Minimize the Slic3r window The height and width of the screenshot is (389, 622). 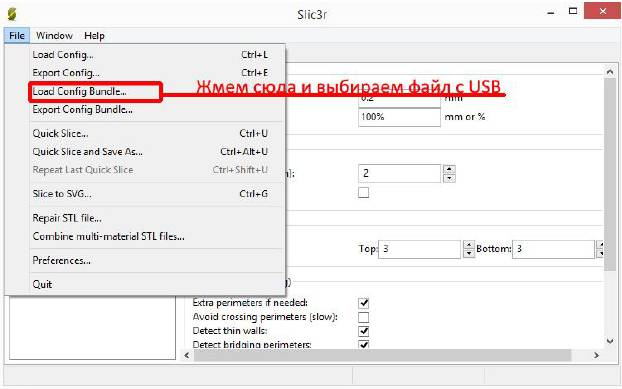[551, 13]
